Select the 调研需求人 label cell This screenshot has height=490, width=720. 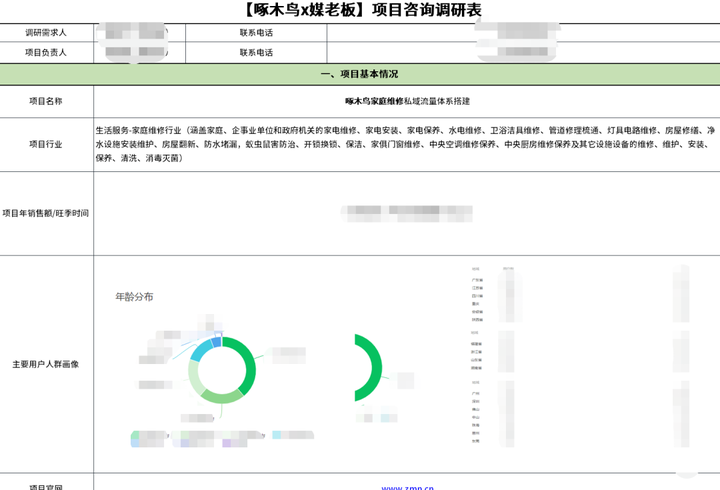pyautogui.click(x=46, y=33)
